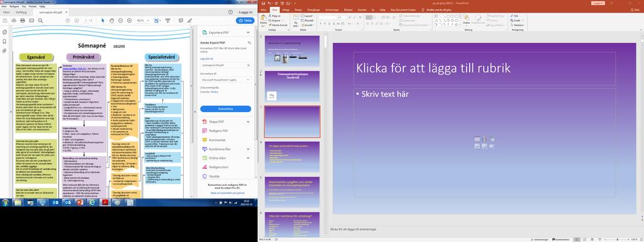Expand the Kombinera filer section arrow
The width and height of the screenshot is (644, 242).
click(248, 149)
